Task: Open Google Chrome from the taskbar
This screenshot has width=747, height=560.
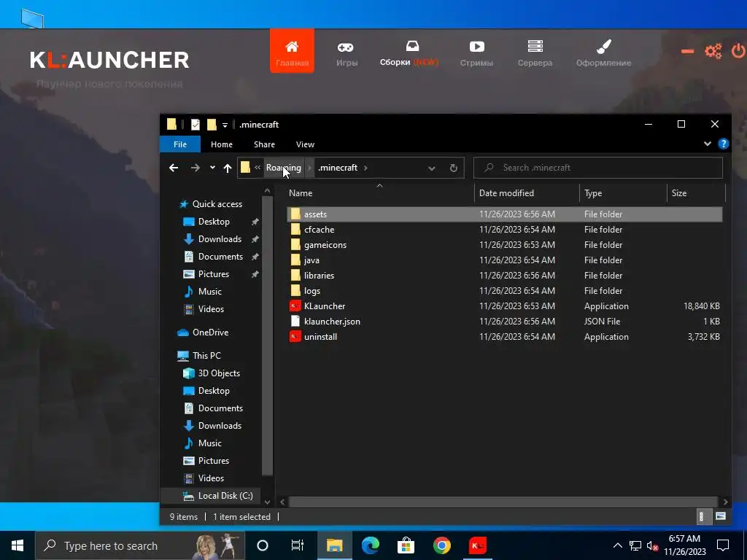Action: coord(441,545)
